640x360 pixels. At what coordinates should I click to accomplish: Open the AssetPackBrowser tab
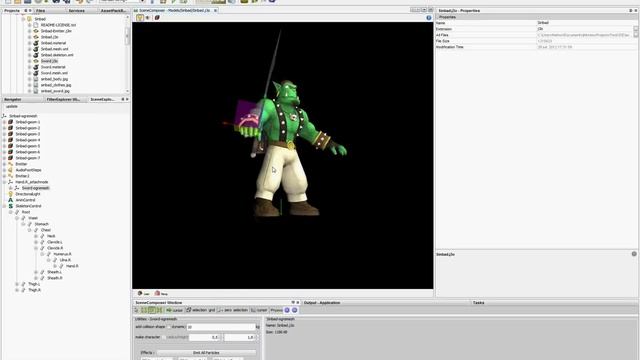pyautogui.click(x=113, y=11)
